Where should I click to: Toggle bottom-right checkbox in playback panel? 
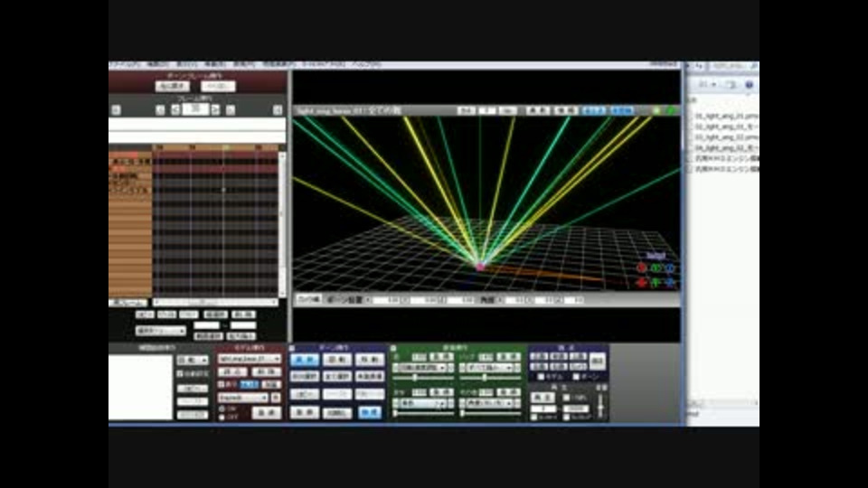tap(566, 418)
